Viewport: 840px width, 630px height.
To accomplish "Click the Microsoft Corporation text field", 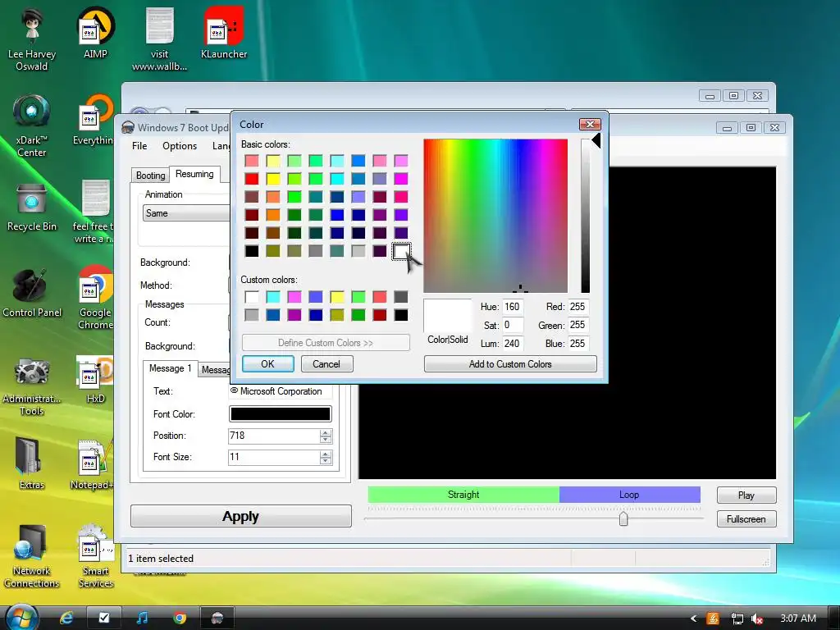I will (281, 391).
